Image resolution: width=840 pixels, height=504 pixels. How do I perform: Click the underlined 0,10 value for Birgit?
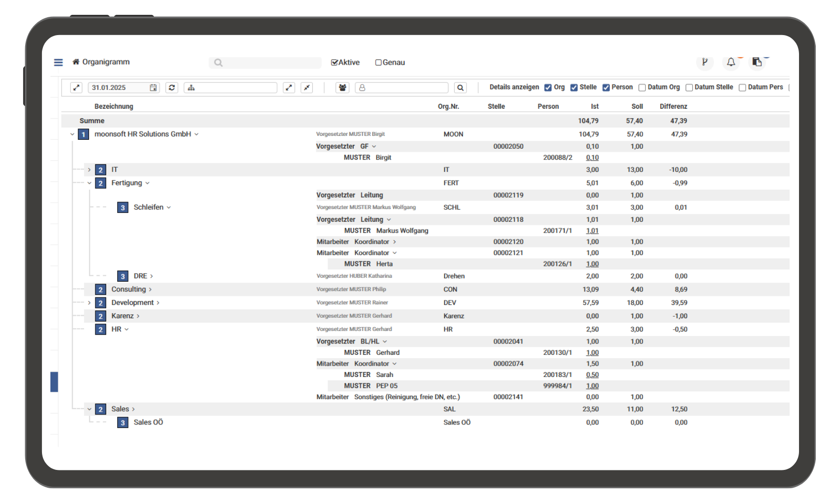click(x=592, y=158)
